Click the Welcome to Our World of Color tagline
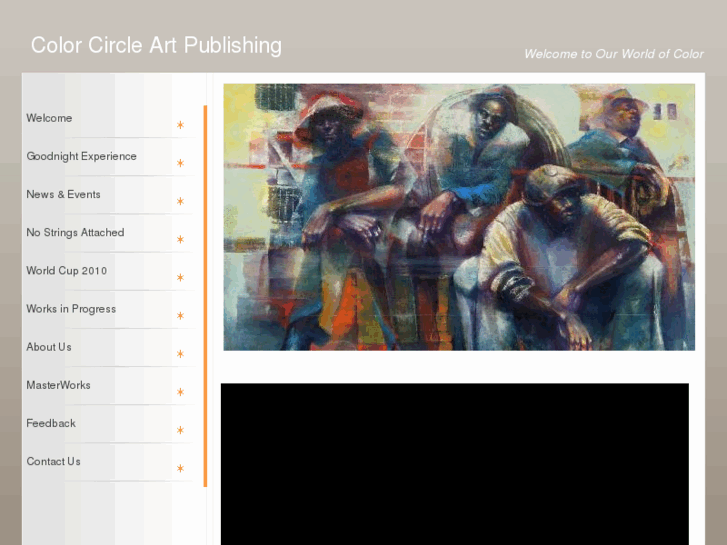The width and height of the screenshot is (727, 545). coord(614,54)
